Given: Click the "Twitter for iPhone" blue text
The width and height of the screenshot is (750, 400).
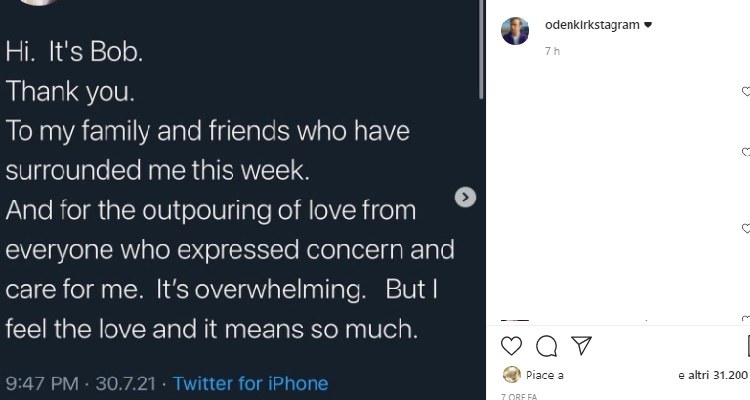Looking at the screenshot, I should click(250, 382).
